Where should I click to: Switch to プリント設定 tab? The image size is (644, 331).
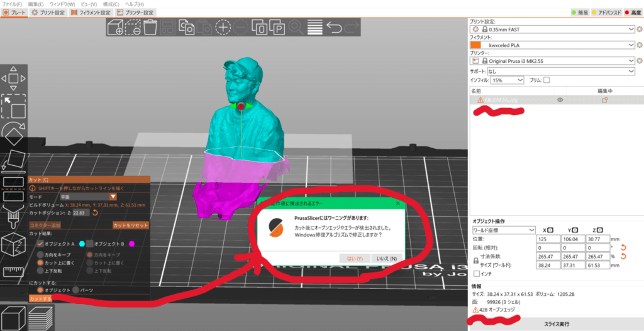(x=49, y=13)
